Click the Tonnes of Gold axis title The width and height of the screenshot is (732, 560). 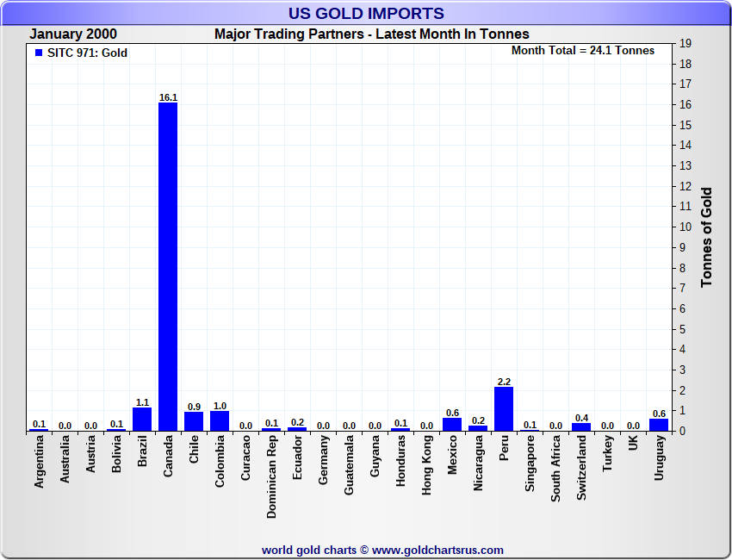click(x=706, y=237)
